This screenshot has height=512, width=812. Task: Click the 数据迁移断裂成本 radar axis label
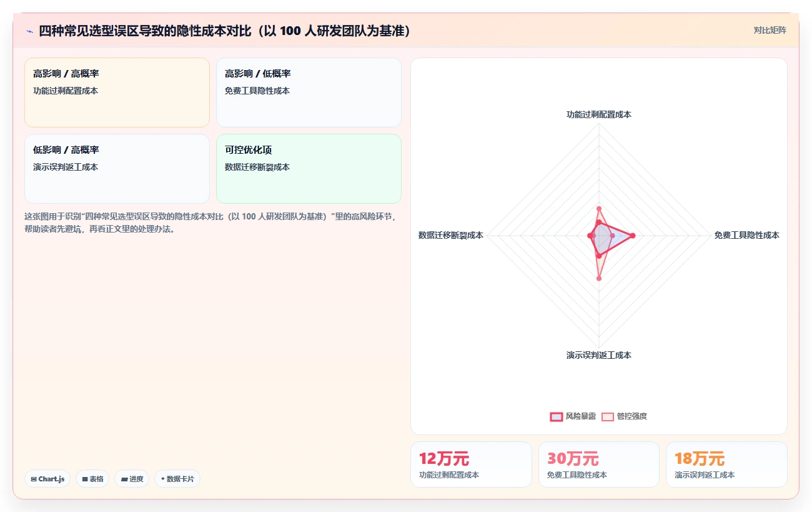451,235
